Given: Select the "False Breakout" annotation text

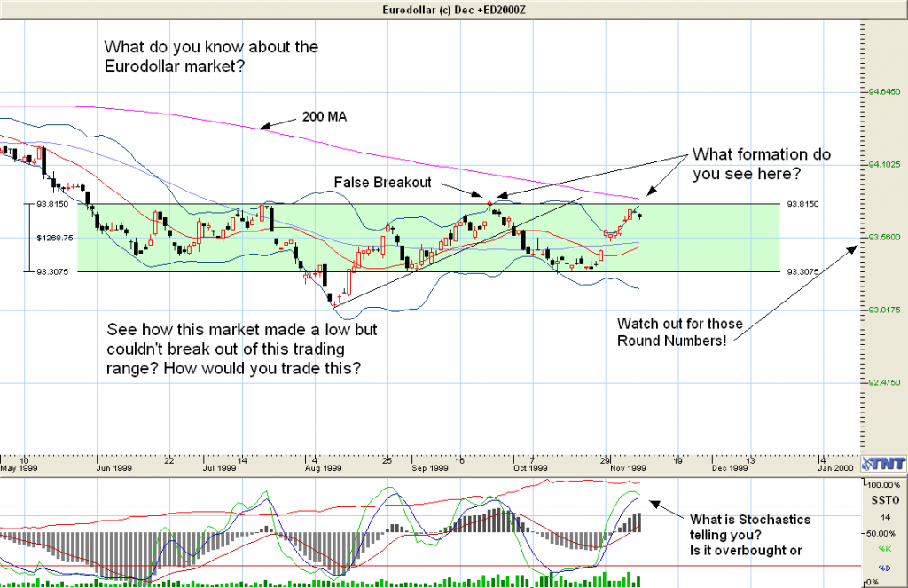Looking at the screenshot, I should [x=382, y=182].
